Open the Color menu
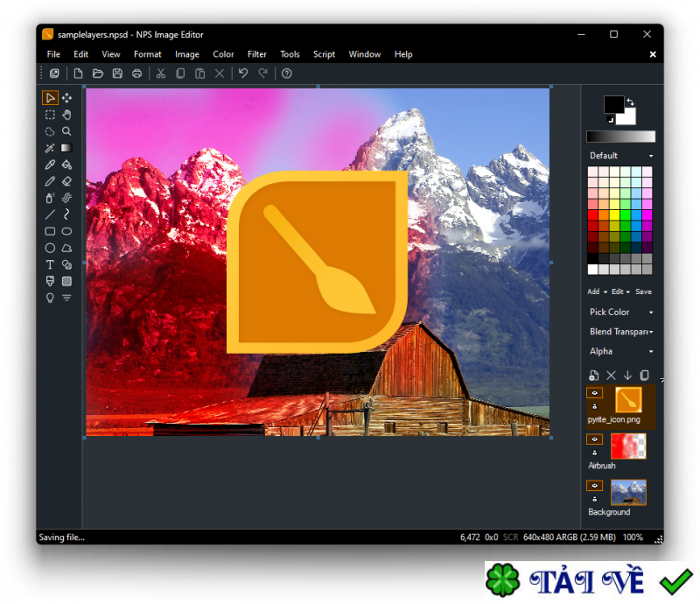The height and width of the screenshot is (604, 700). coord(223,54)
